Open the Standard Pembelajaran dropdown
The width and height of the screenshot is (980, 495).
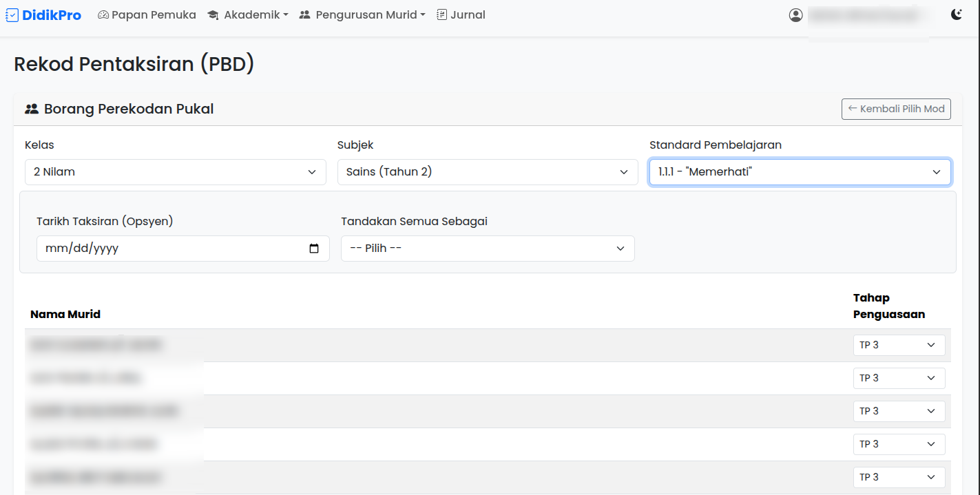coord(800,171)
